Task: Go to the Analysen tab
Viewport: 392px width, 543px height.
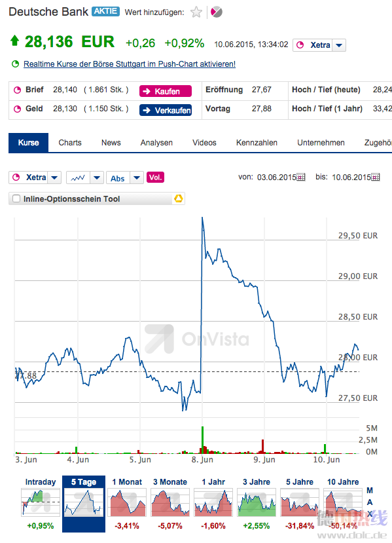Action: tap(156, 143)
